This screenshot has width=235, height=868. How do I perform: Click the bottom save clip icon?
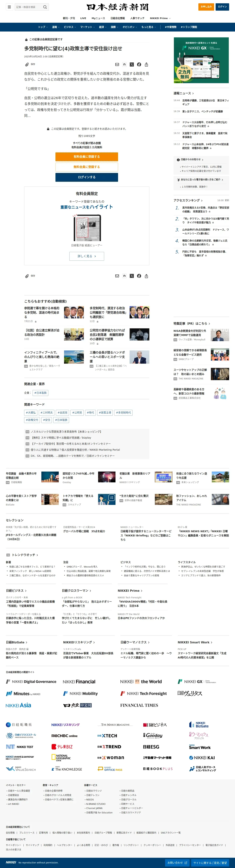coord(27,276)
